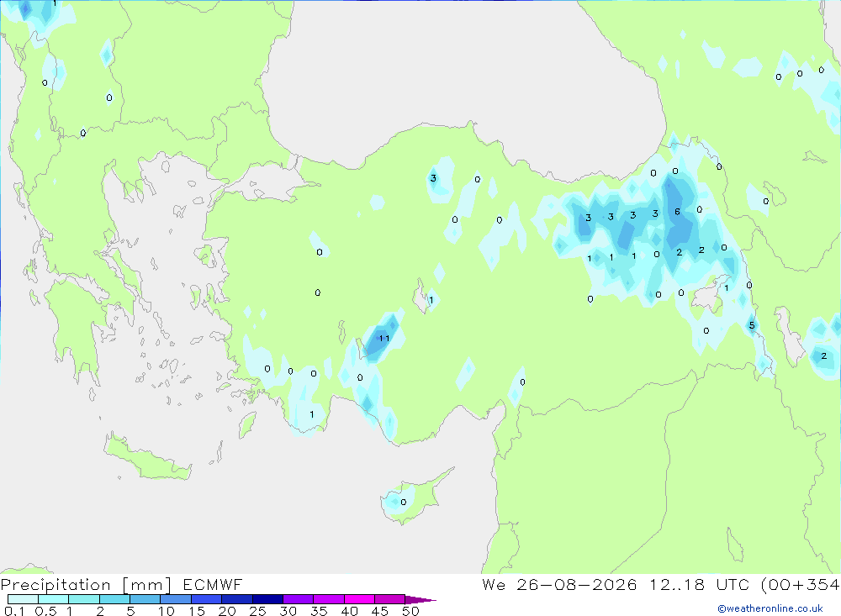Pick the 10–15 mm legend swatch
The width and height of the screenshot is (841, 616).
click(x=176, y=599)
